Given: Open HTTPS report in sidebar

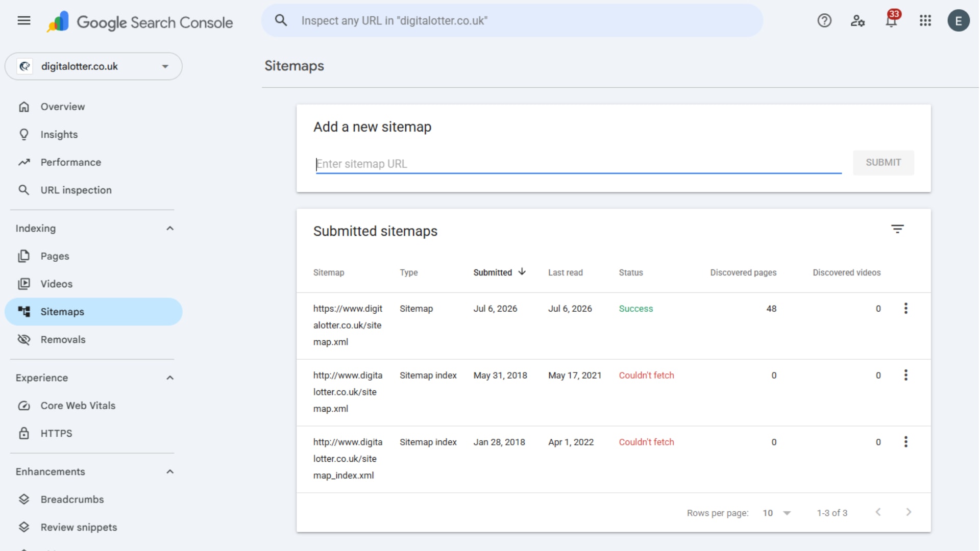Looking at the screenshot, I should tap(93, 434).
